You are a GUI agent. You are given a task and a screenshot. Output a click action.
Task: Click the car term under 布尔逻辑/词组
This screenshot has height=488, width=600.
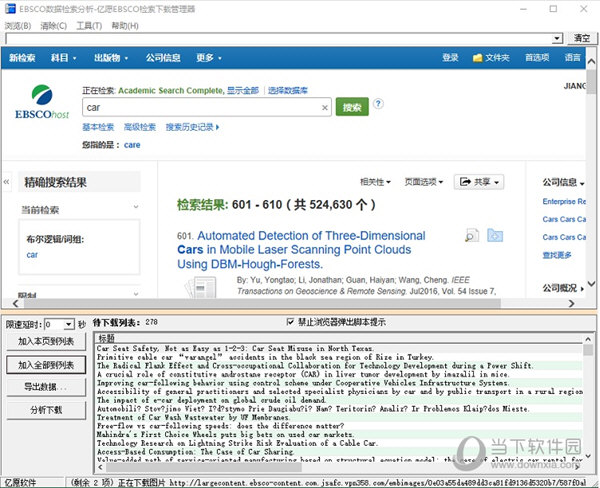click(x=32, y=255)
